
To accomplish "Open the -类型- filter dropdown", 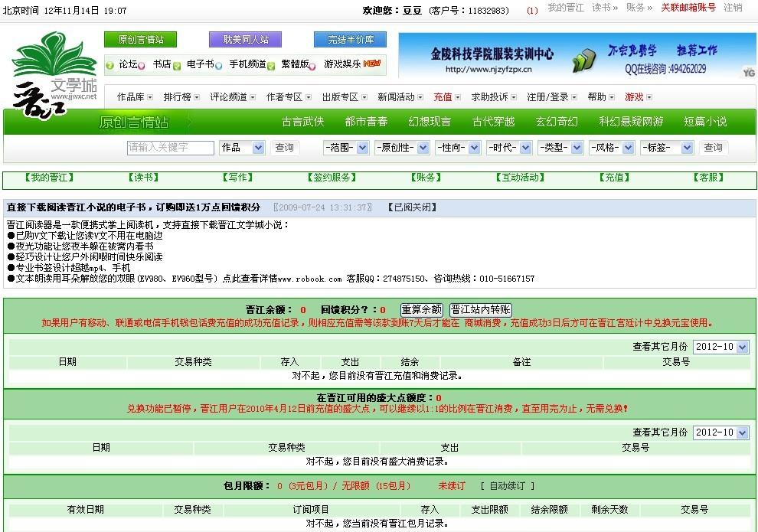I will tap(560, 148).
